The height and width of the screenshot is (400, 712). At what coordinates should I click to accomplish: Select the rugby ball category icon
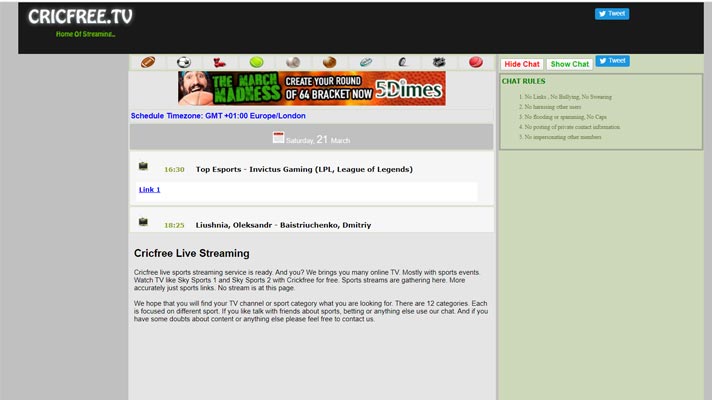pyautogui.click(x=366, y=62)
